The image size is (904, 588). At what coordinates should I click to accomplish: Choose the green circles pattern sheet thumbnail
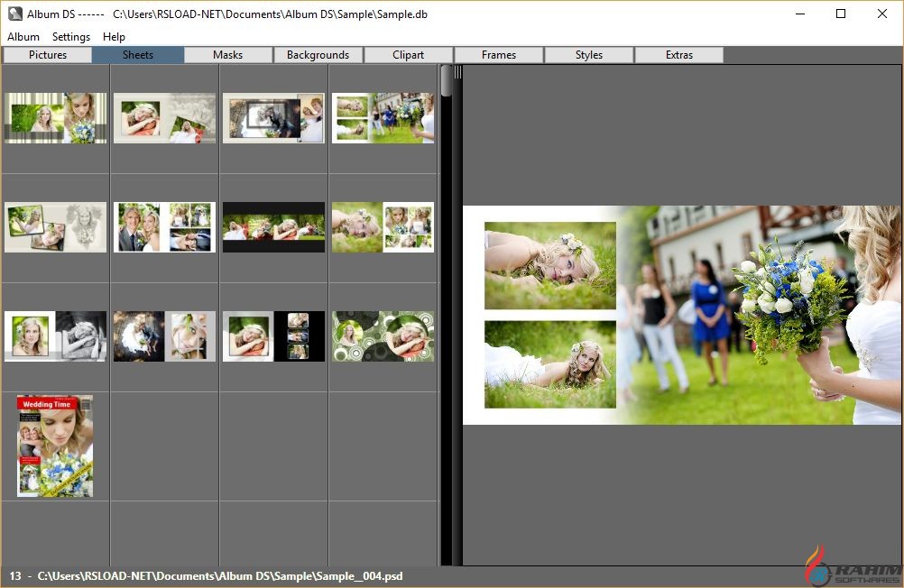coord(383,336)
